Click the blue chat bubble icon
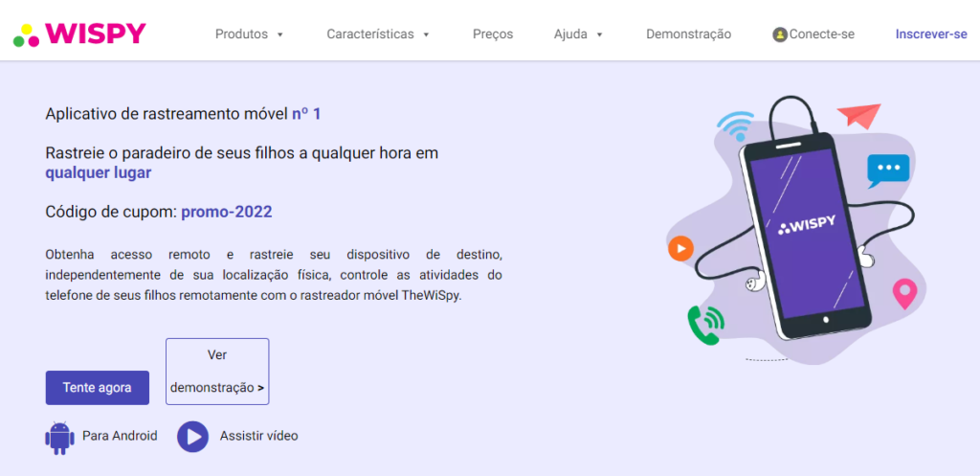Image resolution: width=980 pixels, height=476 pixels. tap(888, 169)
